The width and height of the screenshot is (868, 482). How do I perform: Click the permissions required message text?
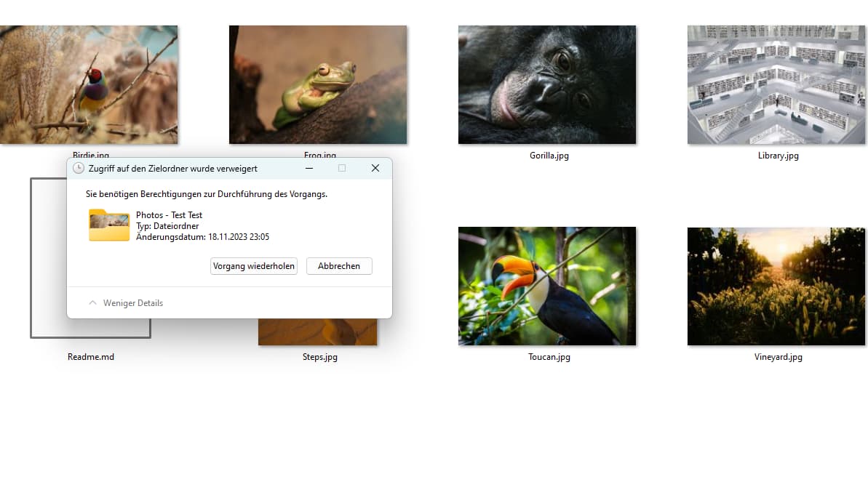pyautogui.click(x=207, y=194)
